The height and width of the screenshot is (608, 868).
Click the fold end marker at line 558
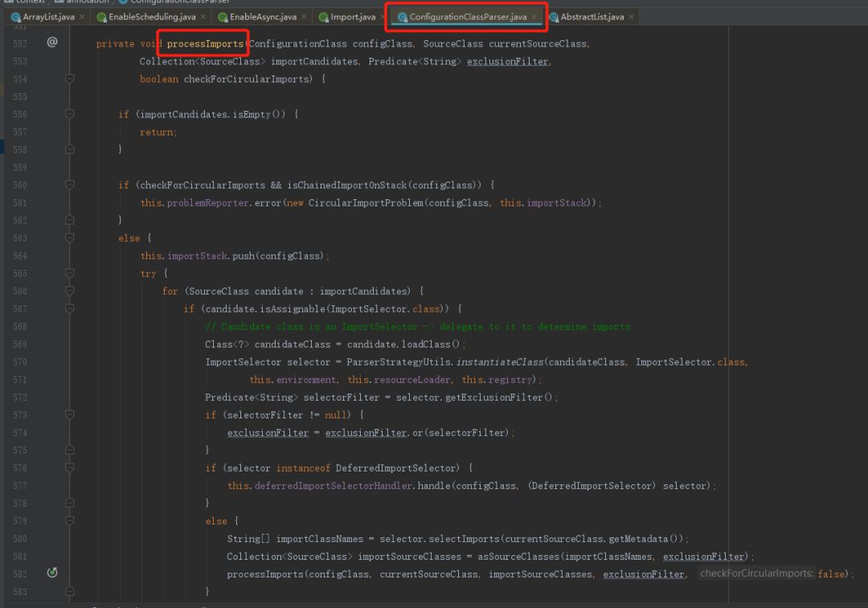(x=70, y=149)
